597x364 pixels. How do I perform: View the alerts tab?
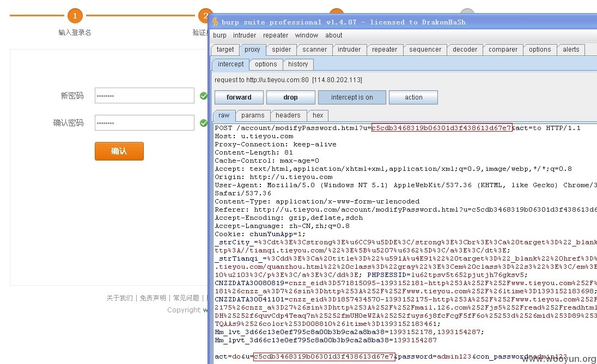[571, 50]
